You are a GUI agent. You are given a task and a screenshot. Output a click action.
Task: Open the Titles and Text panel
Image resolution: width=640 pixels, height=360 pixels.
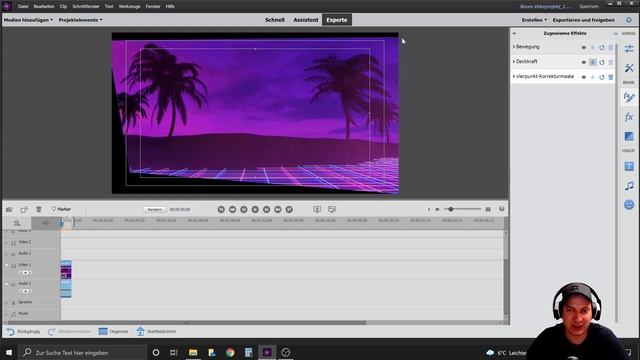[x=629, y=166]
